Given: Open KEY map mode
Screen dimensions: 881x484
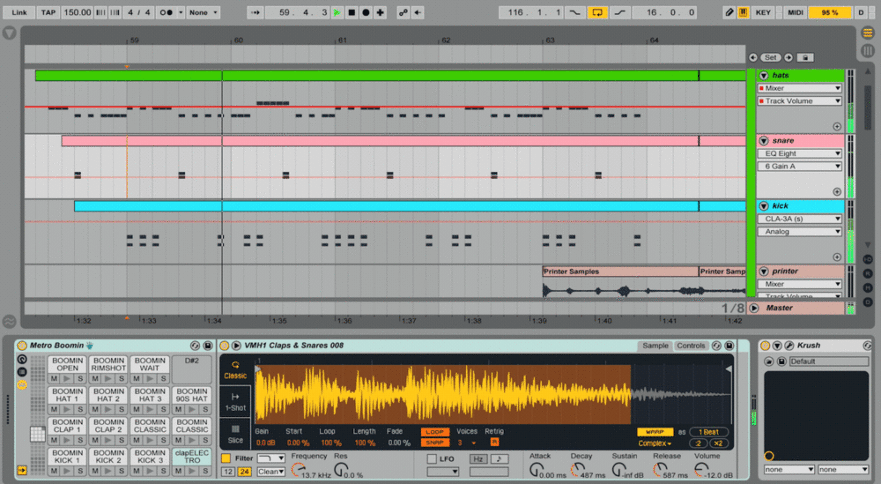Looking at the screenshot, I should click(763, 12).
